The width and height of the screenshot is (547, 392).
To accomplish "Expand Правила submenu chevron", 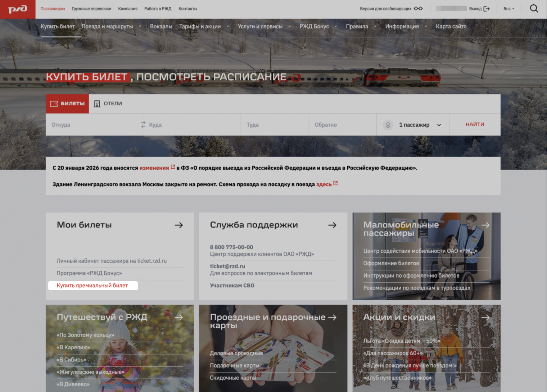I will (x=375, y=26).
